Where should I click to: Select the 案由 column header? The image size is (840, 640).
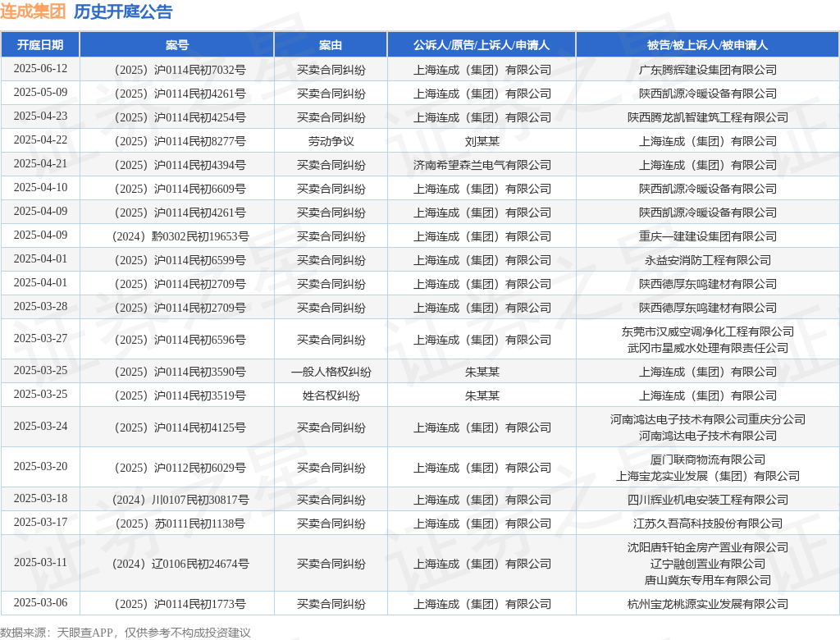[331, 45]
